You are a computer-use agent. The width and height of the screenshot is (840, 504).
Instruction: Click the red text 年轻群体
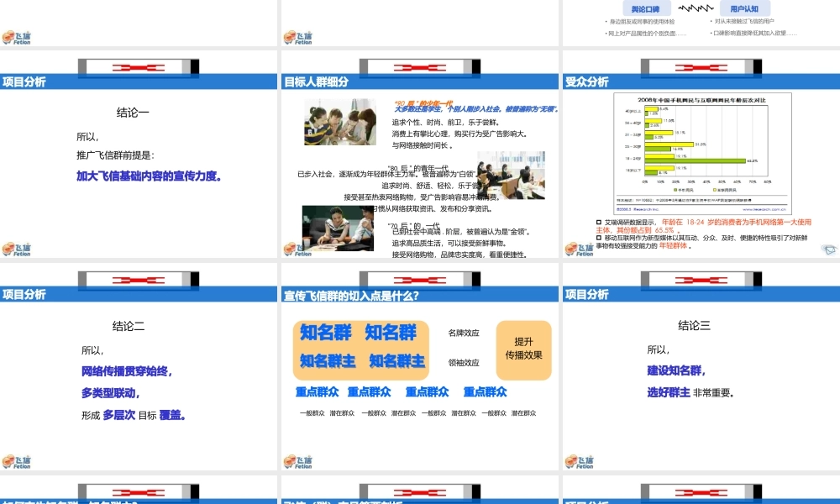(673, 246)
